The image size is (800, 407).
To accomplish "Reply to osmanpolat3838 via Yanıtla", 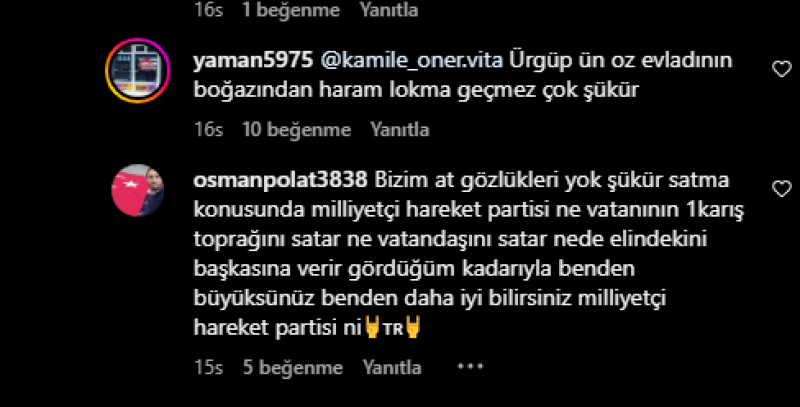I will point(392,367).
